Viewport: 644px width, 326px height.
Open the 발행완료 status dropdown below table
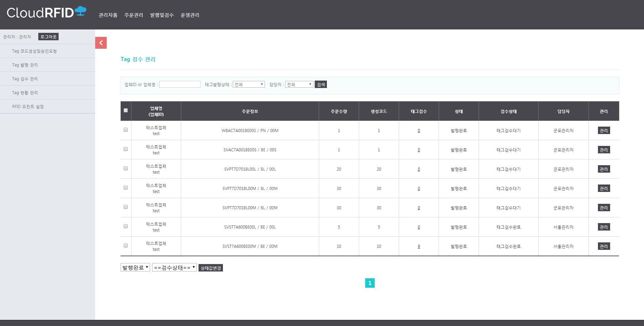[x=135, y=267]
